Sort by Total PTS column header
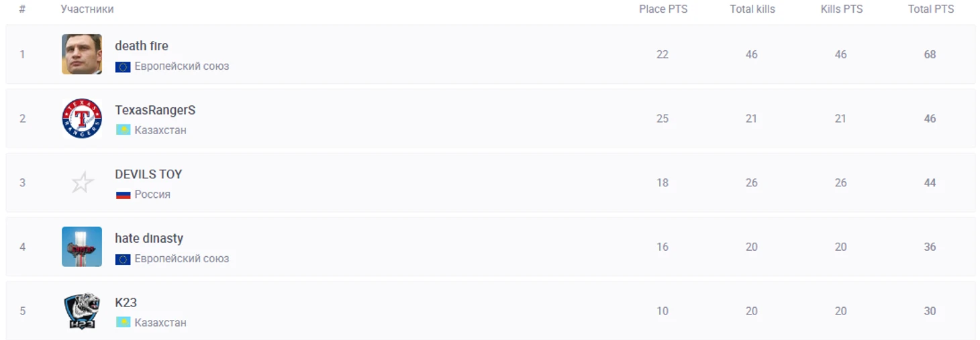 (x=931, y=9)
